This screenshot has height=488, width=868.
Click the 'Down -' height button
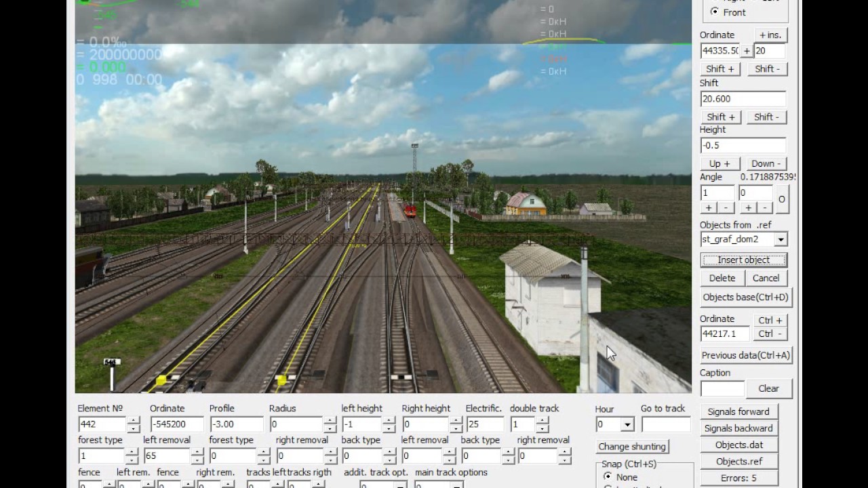coord(766,163)
